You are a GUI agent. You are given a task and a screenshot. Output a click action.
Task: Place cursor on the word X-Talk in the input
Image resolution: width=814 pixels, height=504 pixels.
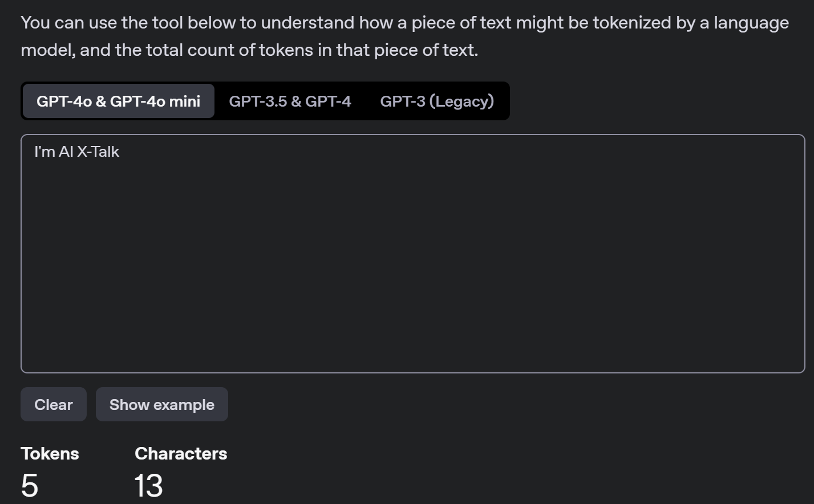point(98,152)
